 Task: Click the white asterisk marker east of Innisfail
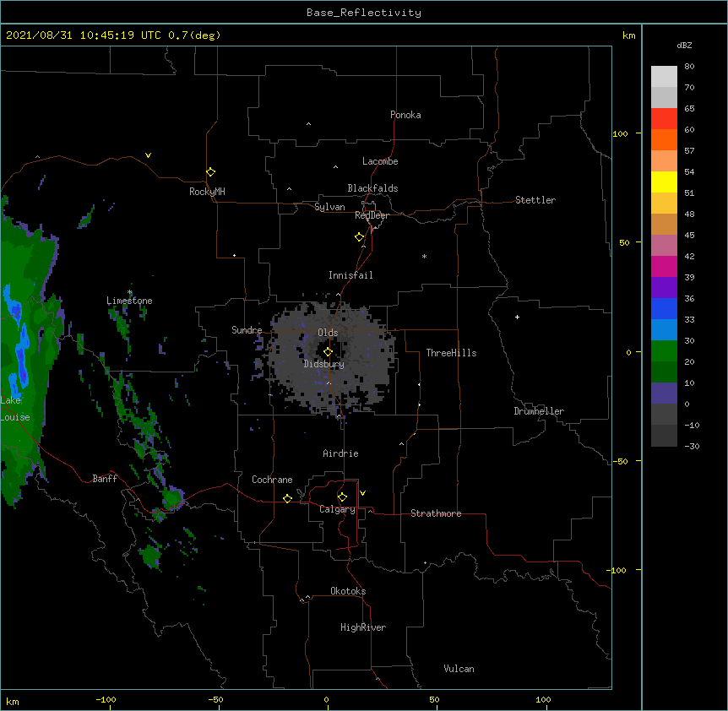tap(424, 256)
